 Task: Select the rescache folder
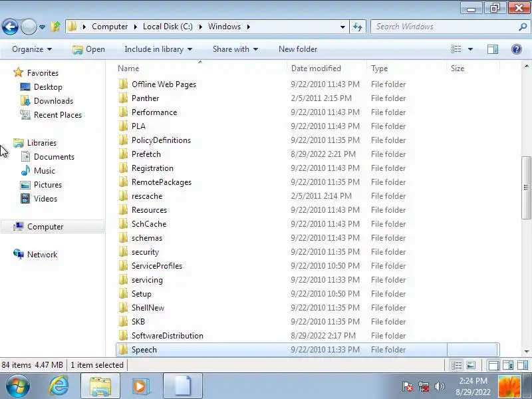coord(147,196)
